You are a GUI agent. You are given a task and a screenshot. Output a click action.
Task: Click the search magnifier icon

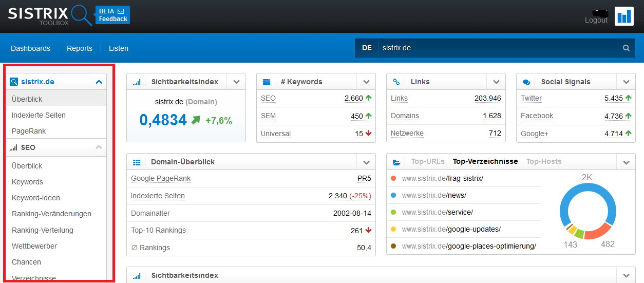[x=626, y=48]
